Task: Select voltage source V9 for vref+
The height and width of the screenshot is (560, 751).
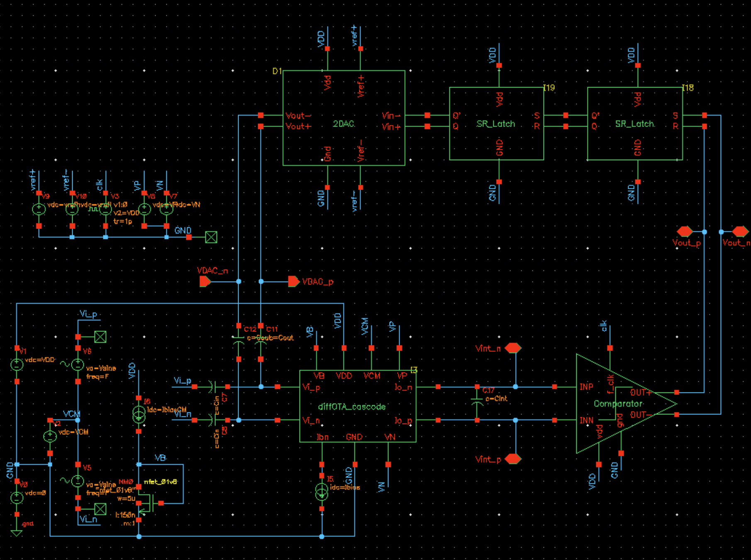Action: 39,209
